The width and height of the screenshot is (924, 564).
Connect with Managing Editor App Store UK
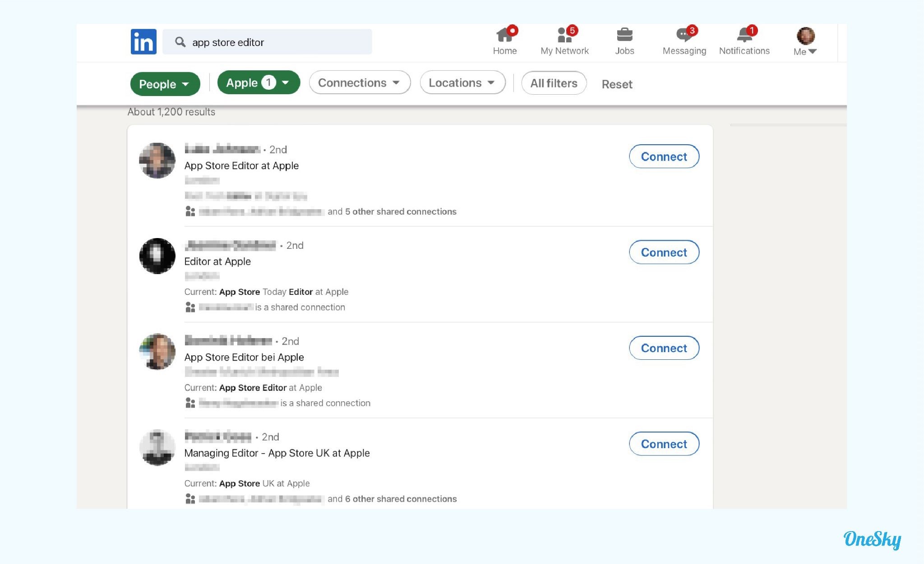click(x=664, y=444)
